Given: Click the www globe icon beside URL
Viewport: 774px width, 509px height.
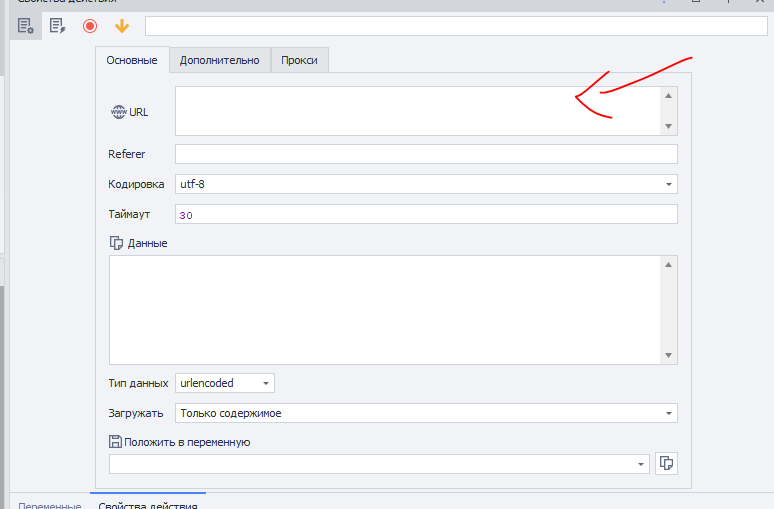Looking at the screenshot, I should [118, 112].
